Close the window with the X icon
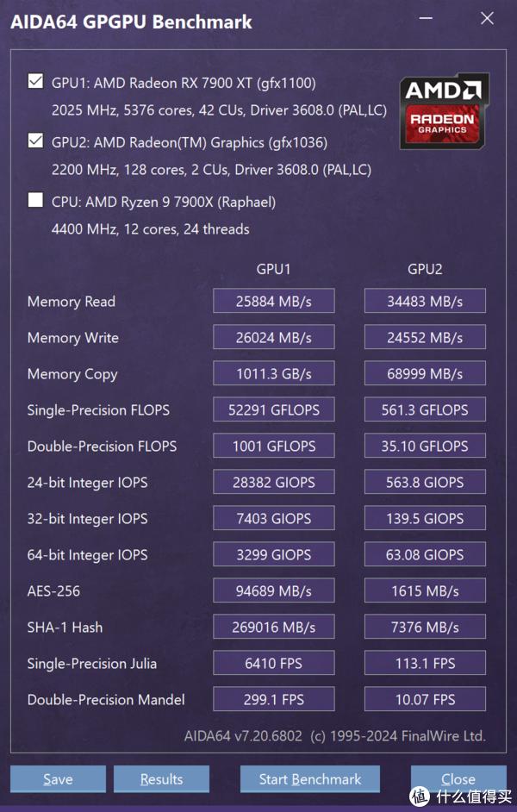 pyautogui.click(x=487, y=18)
